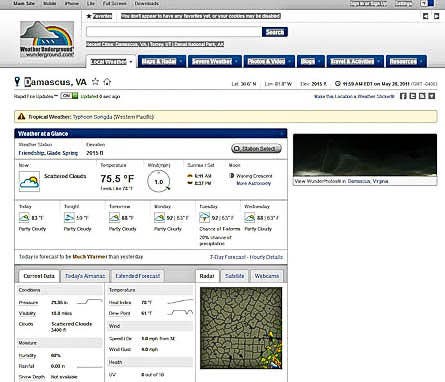
Task: Switch to the Satellite tab
Action: point(234,276)
